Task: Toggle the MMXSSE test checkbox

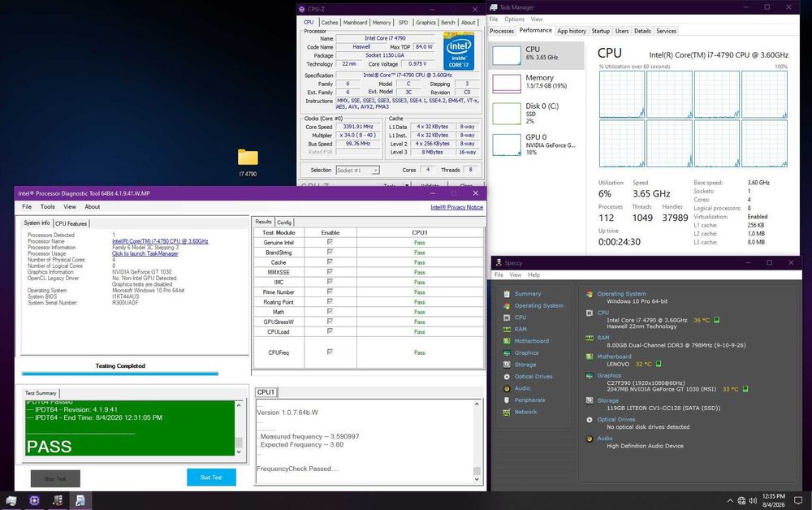Action: click(x=330, y=271)
